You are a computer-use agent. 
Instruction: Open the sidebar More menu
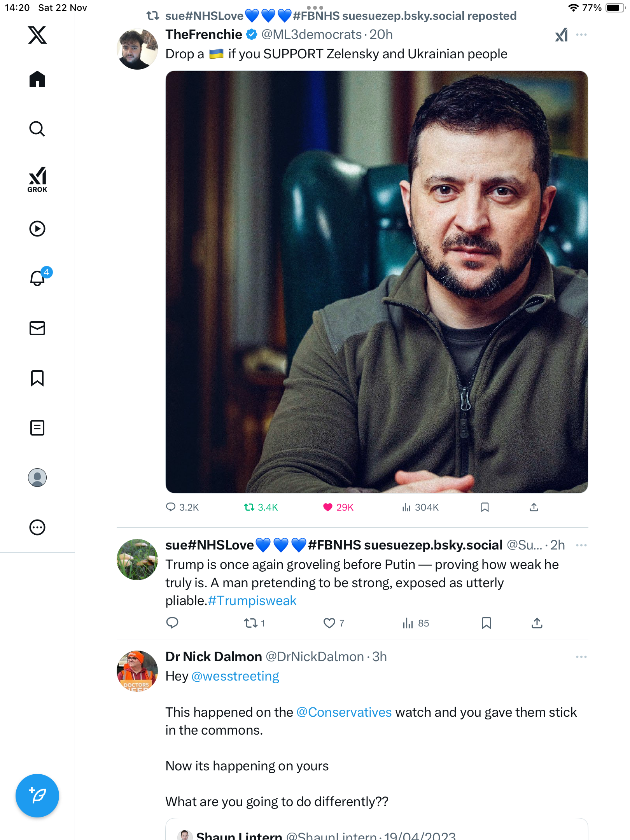pos(37,528)
